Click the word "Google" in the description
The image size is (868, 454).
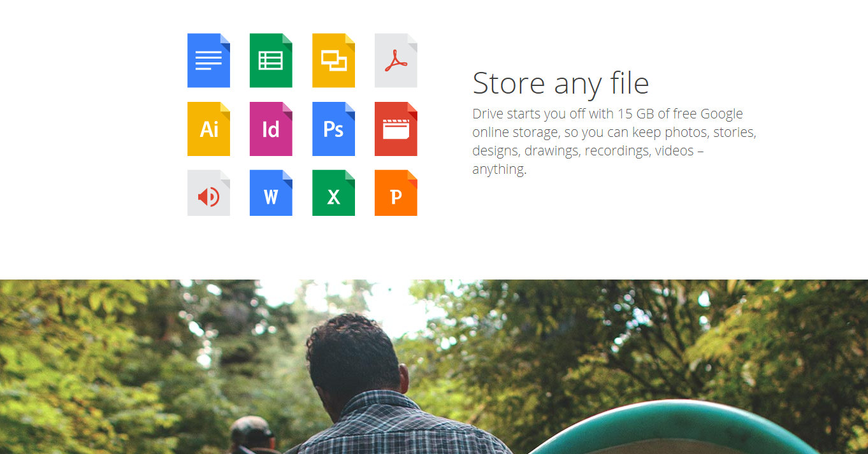(721, 114)
